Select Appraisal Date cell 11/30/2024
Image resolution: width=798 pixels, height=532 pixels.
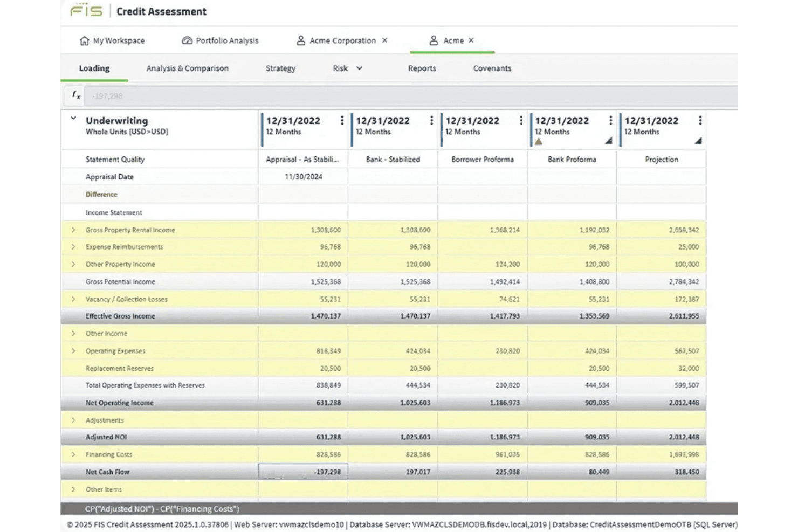(x=304, y=177)
